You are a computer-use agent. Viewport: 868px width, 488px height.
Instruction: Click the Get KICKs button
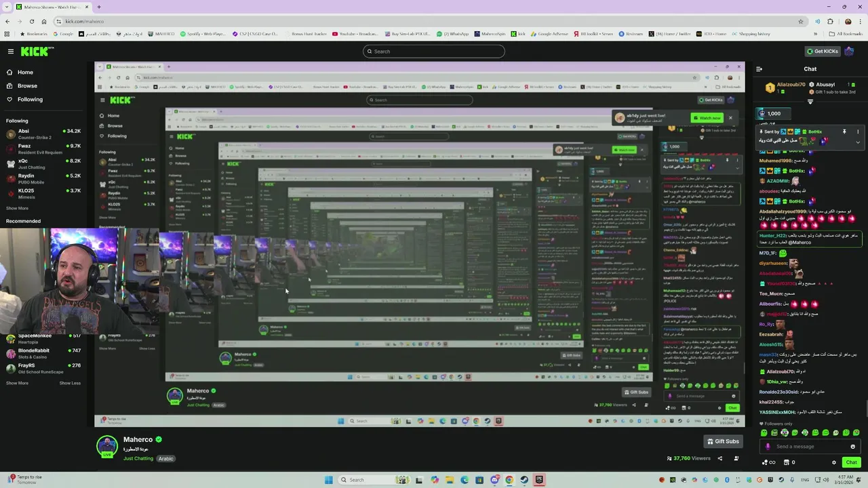[x=822, y=52]
